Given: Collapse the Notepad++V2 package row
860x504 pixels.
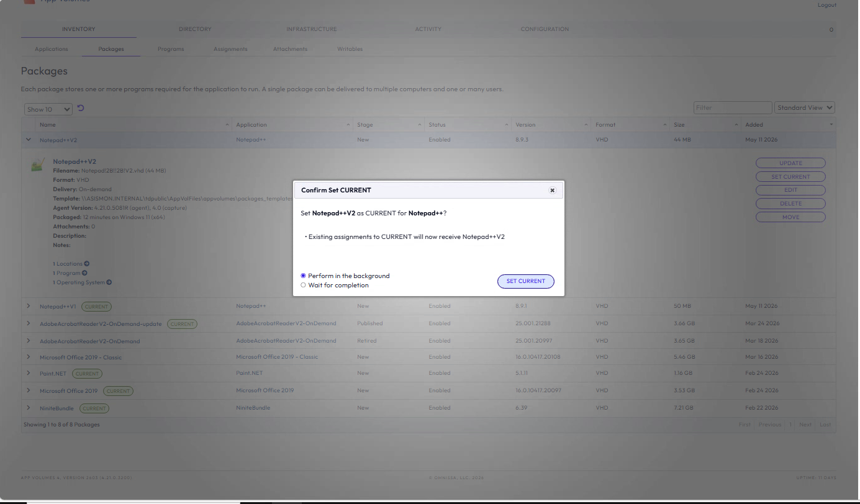Looking at the screenshot, I should [28, 140].
